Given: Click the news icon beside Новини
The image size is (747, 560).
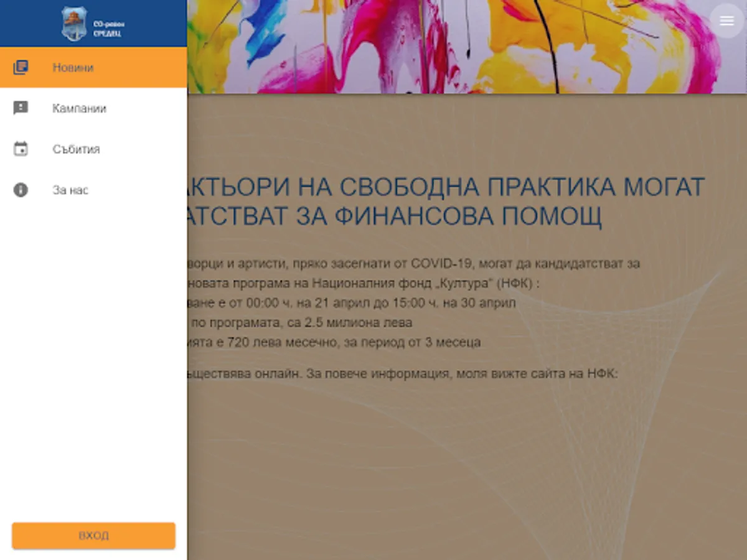Looking at the screenshot, I should (21, 67).
